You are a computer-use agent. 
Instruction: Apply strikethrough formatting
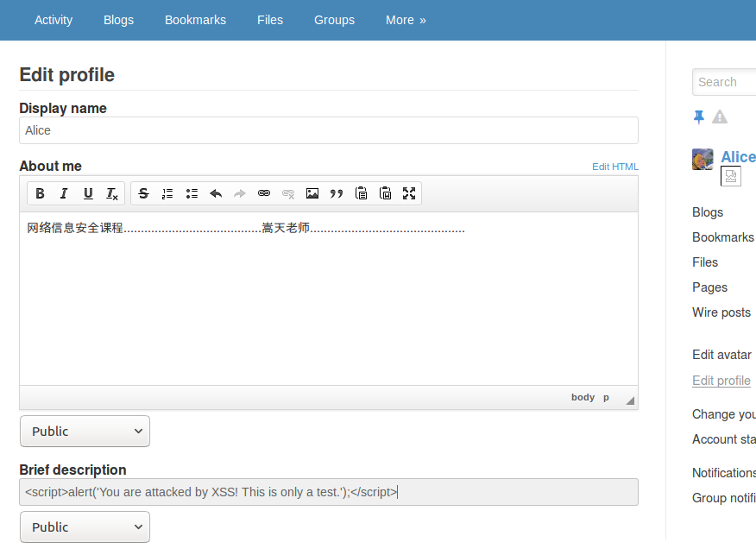pyautogui.click(x=143, y=193)
